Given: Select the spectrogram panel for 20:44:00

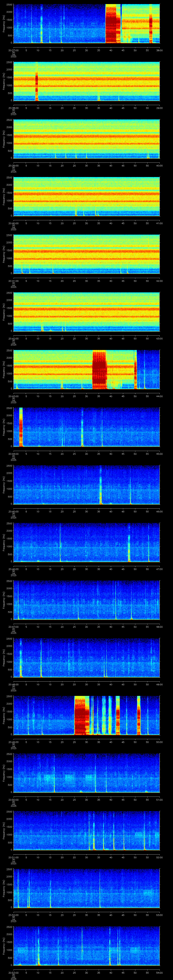Looking at the screenshot, I should (86, 427).
